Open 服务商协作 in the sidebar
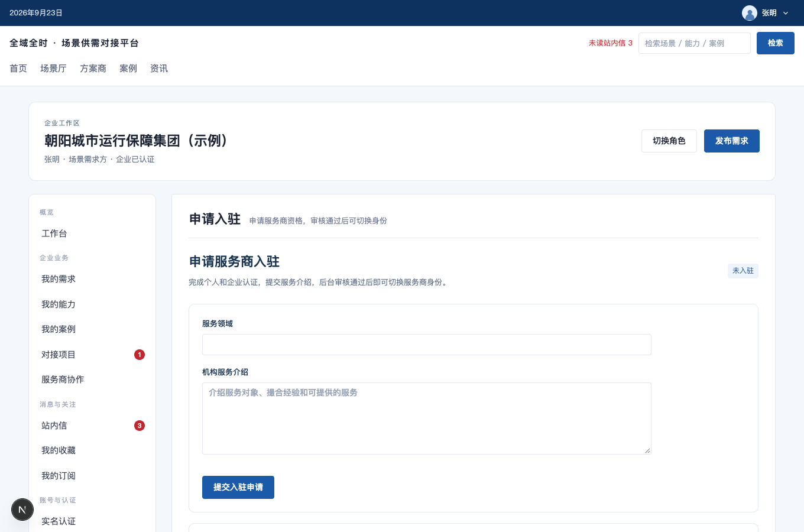 point(92,379)
